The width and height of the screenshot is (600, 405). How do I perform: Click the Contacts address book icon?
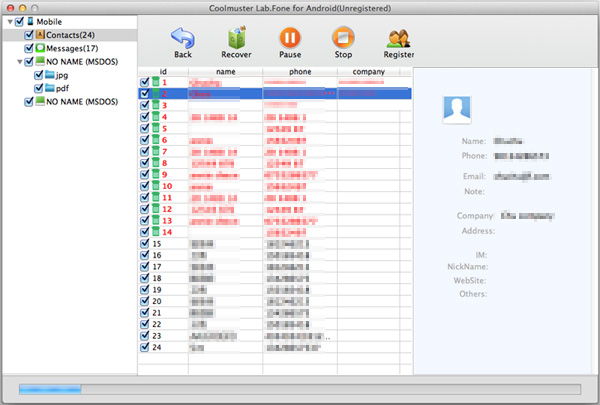40,34
